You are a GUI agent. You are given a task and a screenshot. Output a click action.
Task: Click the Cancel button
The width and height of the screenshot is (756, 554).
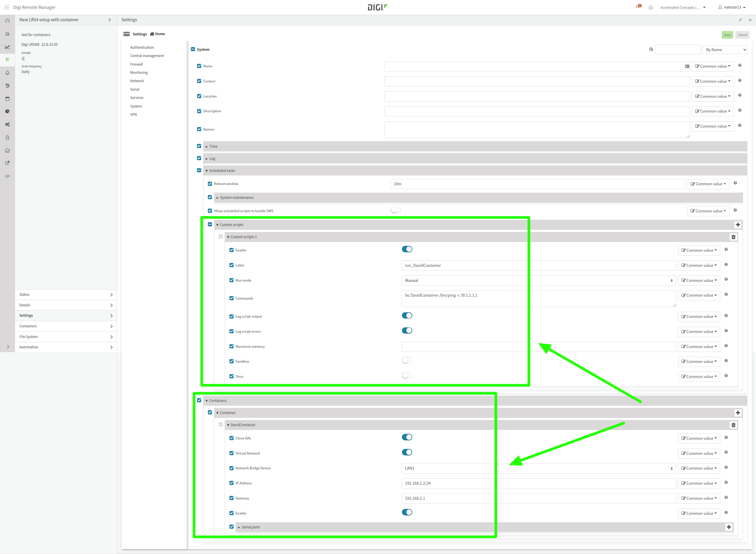tap(742, 35)
